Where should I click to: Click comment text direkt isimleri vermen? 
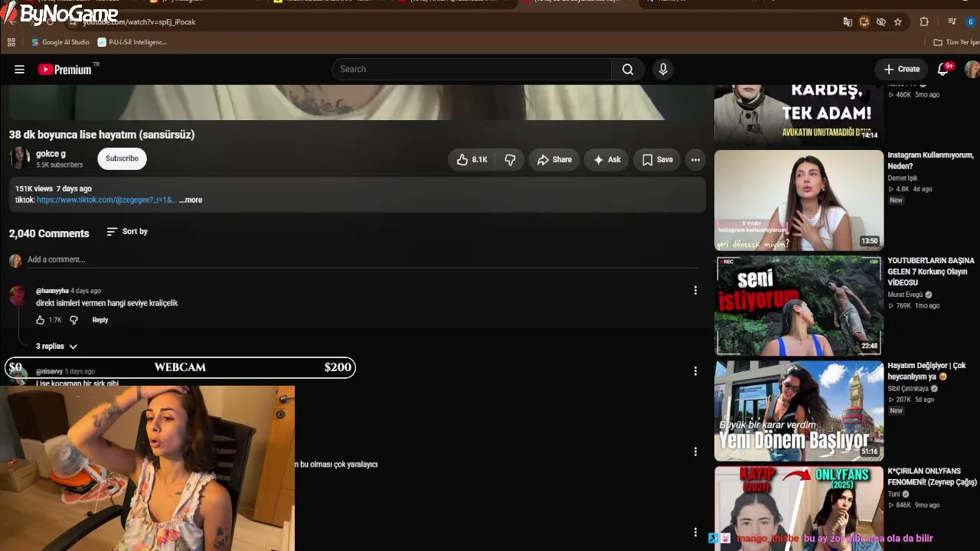[106, 304]
